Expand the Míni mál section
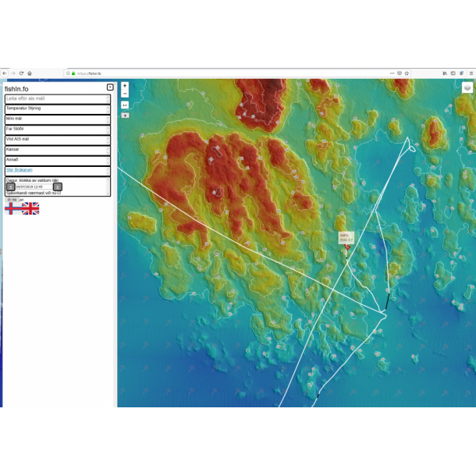Screen dimensions: 476x476 pyautogui.click(x=58, y=119)
